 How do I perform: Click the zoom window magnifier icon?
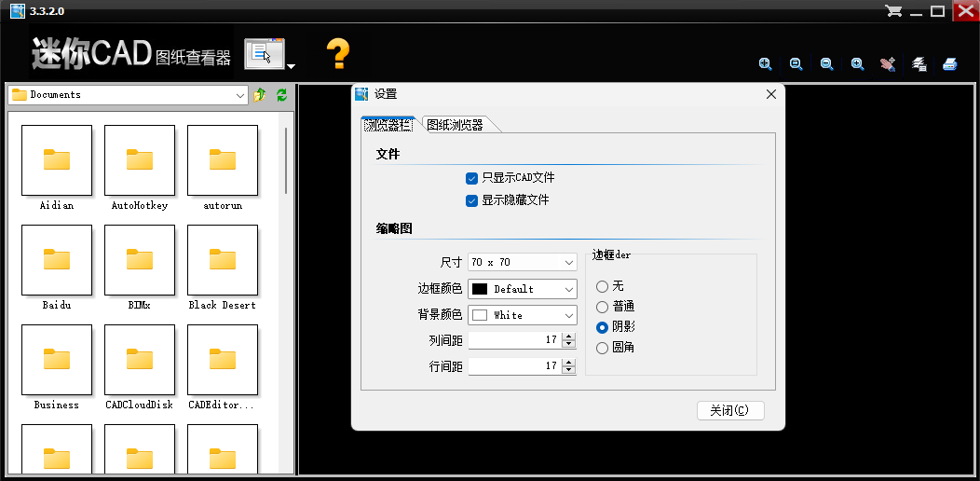tap(796, 63)
